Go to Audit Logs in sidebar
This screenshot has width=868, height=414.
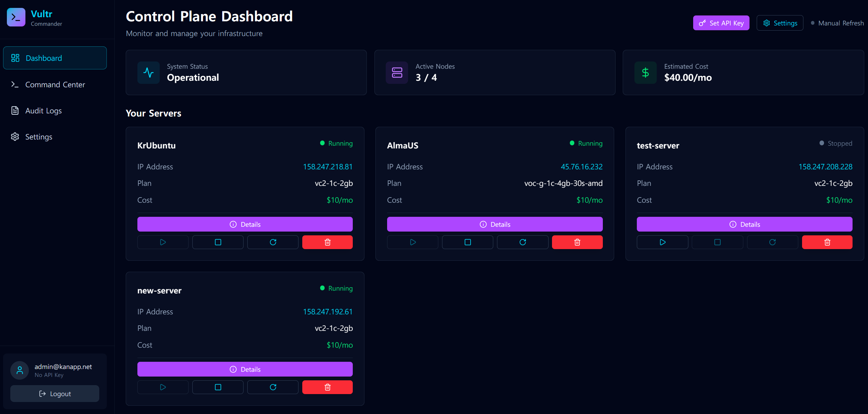click(43, 111)
